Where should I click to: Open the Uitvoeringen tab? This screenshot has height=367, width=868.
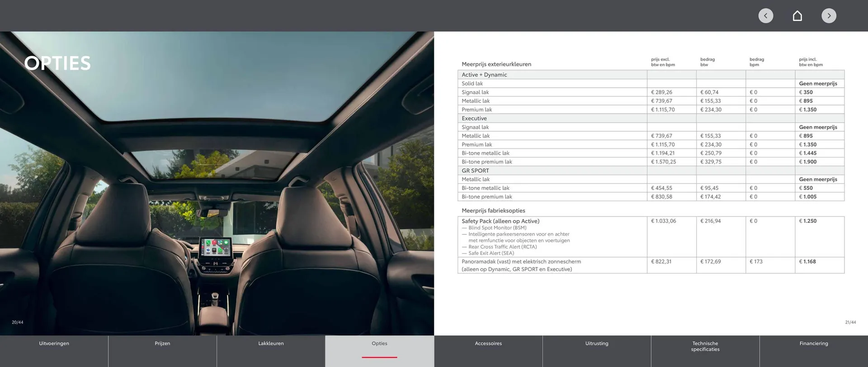pyautogui.click(x=54, y=351)
